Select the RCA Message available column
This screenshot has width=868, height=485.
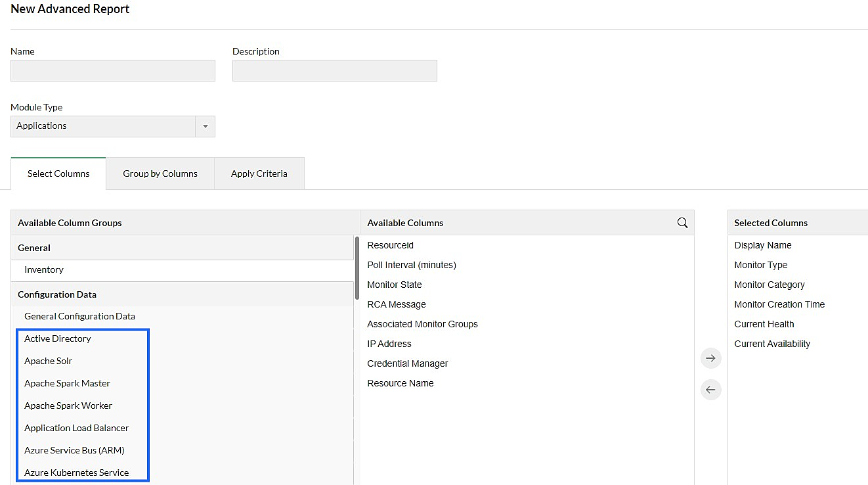[397, 304]
